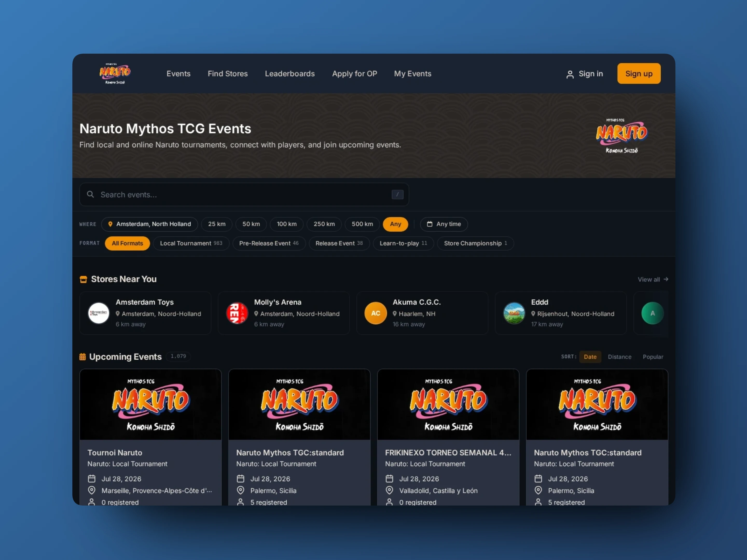Open My Events in navigation
Image resolution: width=747 pixels, height=560 pixels.
click(x=413, y=74)
